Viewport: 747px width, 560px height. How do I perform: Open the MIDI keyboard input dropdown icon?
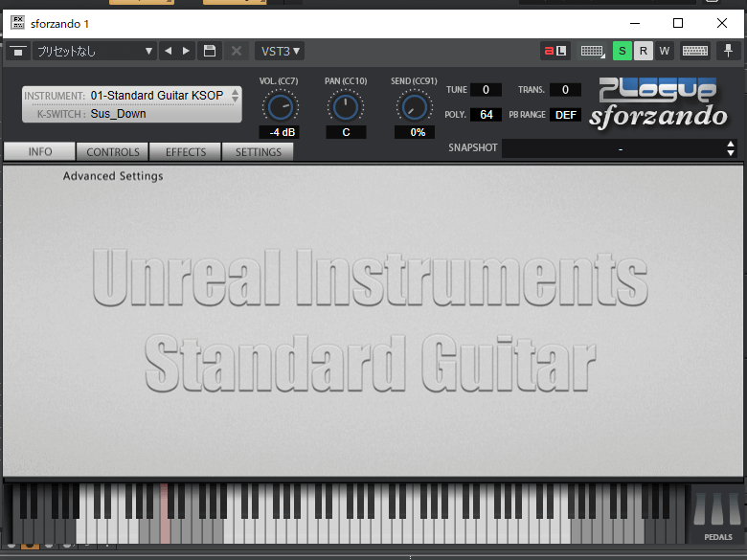pos(592,51)
